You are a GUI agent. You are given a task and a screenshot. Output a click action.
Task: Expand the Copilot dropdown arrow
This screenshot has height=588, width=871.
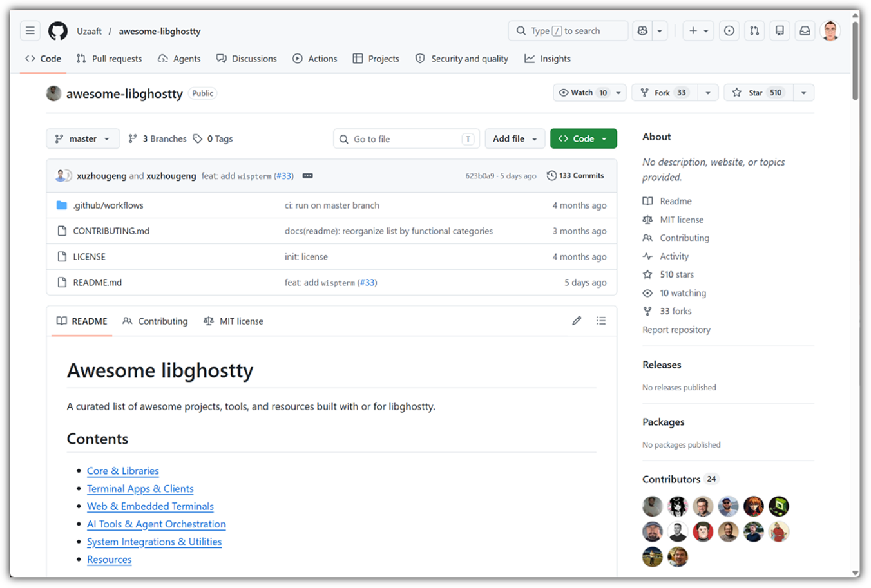pos(660,31)
